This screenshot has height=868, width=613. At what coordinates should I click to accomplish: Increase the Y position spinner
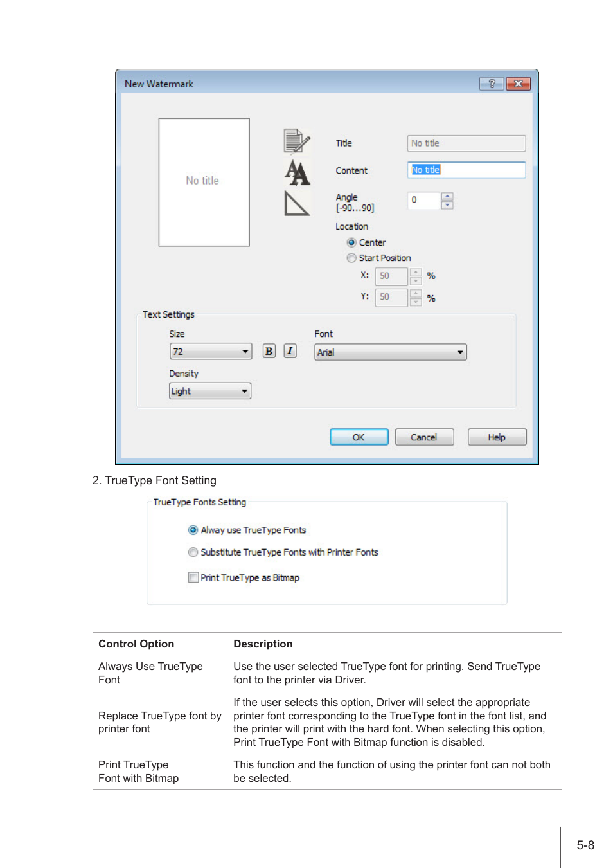coord(416,293)
